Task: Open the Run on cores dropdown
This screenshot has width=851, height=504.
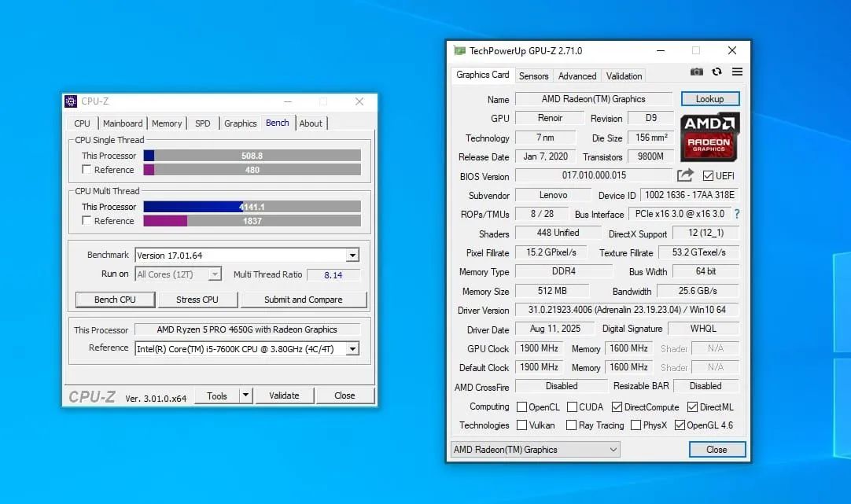Action: (x=215, y=274)
